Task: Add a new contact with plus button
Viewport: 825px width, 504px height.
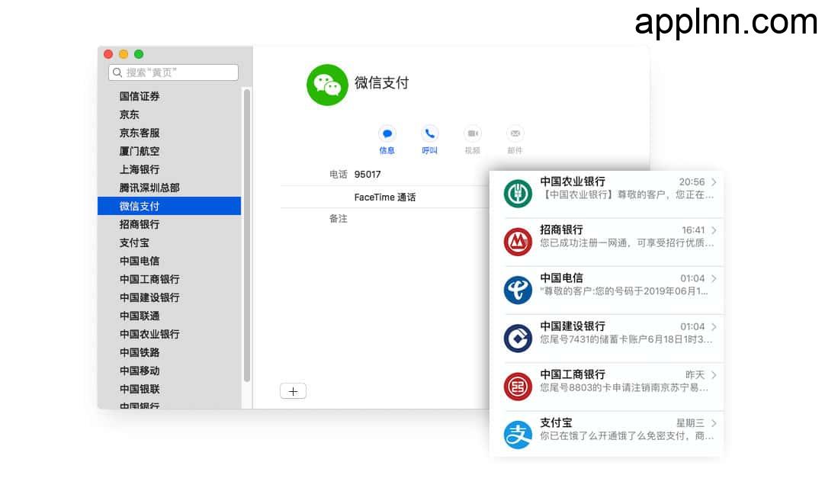Action: coord(293,391)
